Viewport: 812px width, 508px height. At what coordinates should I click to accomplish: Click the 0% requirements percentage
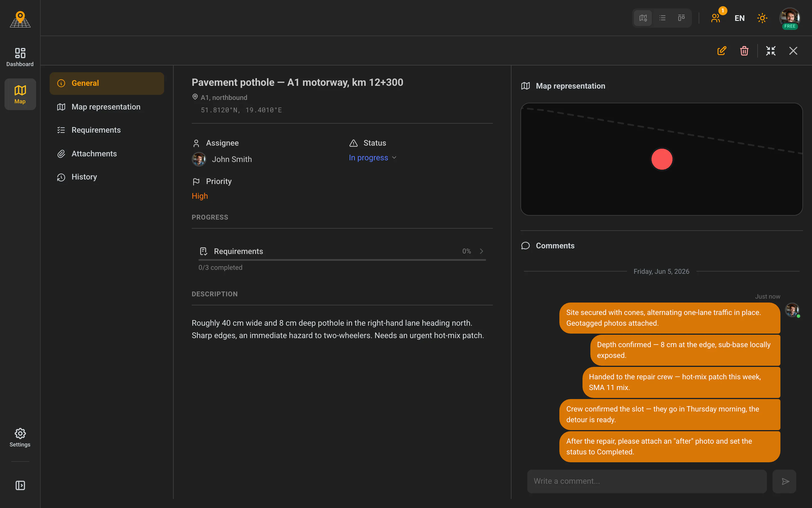click(466, 251)
